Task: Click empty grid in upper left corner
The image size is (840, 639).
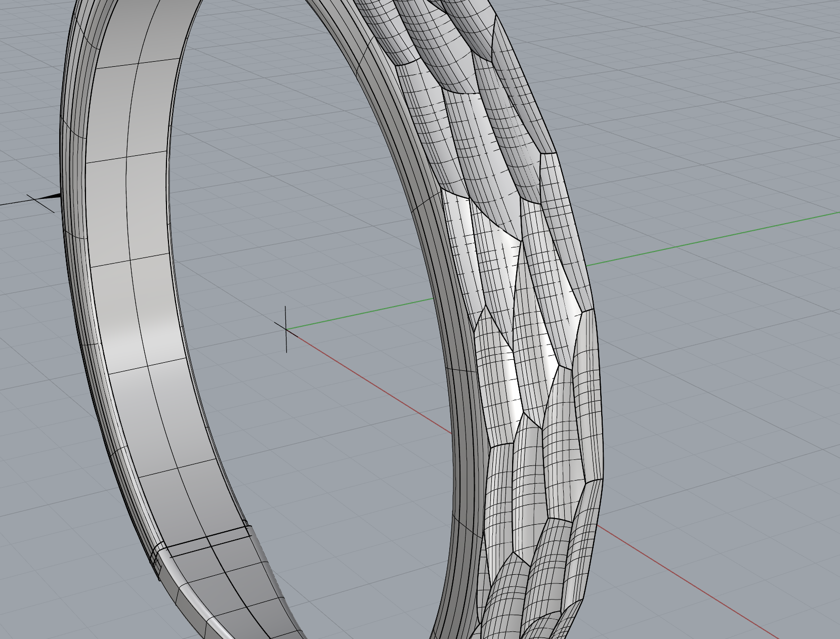Action: pos(25,76)
